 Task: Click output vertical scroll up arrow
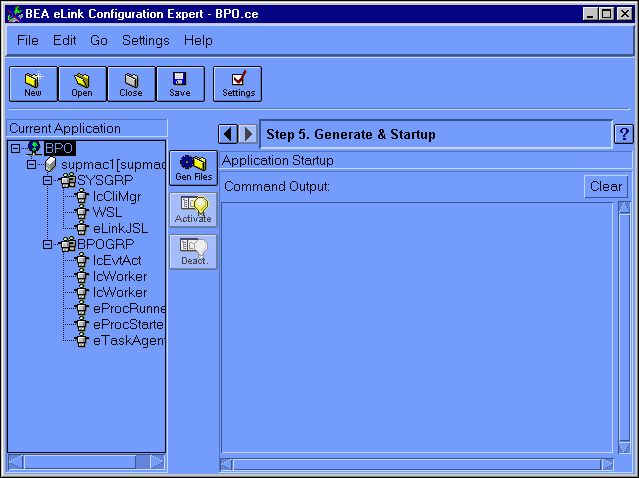[x=624, y=208]
